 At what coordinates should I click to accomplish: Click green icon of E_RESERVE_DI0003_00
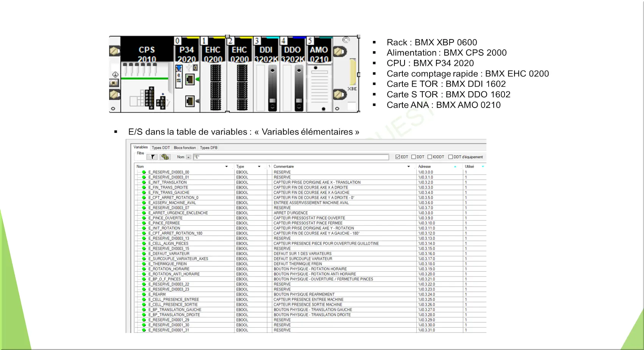(144, 172)
